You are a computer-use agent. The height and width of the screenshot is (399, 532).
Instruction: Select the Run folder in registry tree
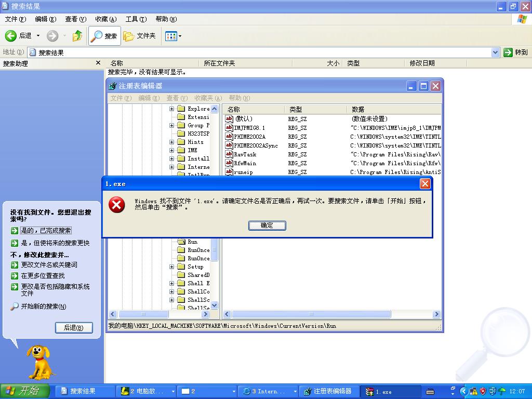tap(188, 242)
